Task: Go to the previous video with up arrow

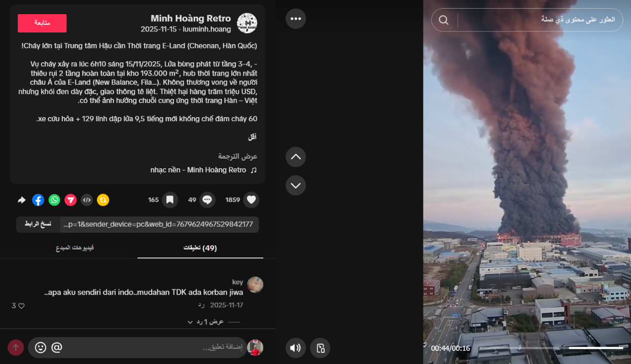Action: [296, 157]
